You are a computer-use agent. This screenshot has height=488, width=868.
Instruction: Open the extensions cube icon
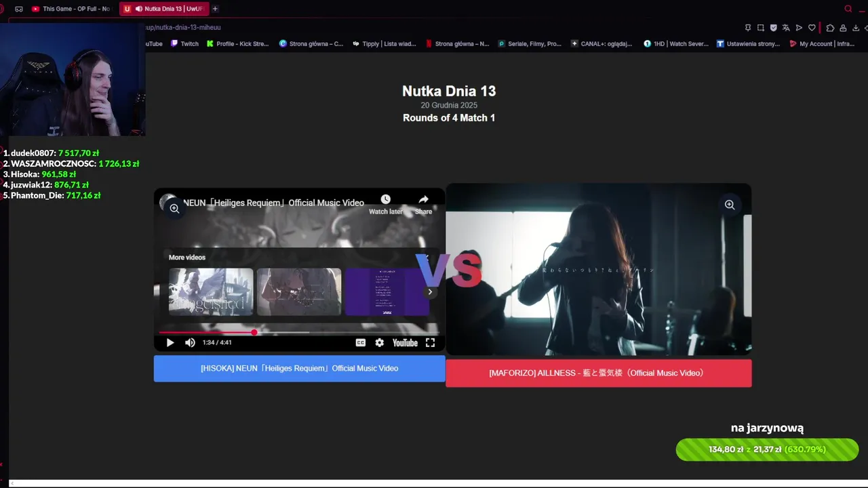click(830, 28)
